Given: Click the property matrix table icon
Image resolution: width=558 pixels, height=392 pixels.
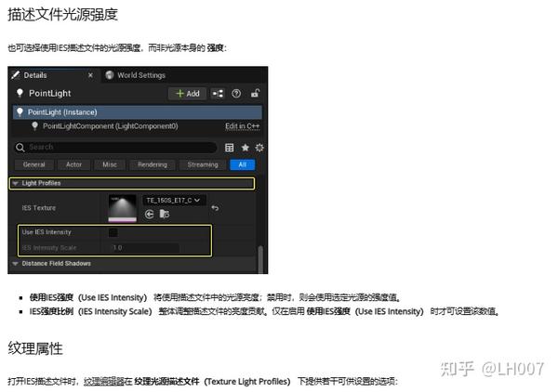Looking at the screenshot, I should click(230, 148).
